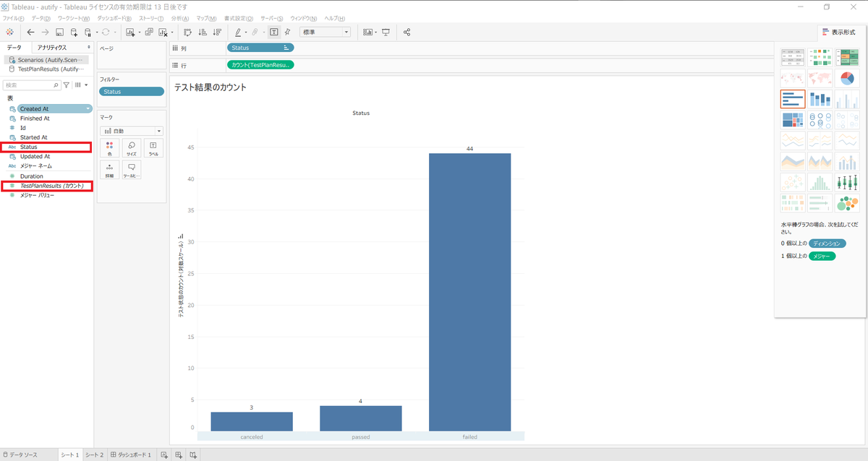This screenshot has width=868, height=461.
Task: Open the 標準 fit dropdown
Action: [325, 32]
